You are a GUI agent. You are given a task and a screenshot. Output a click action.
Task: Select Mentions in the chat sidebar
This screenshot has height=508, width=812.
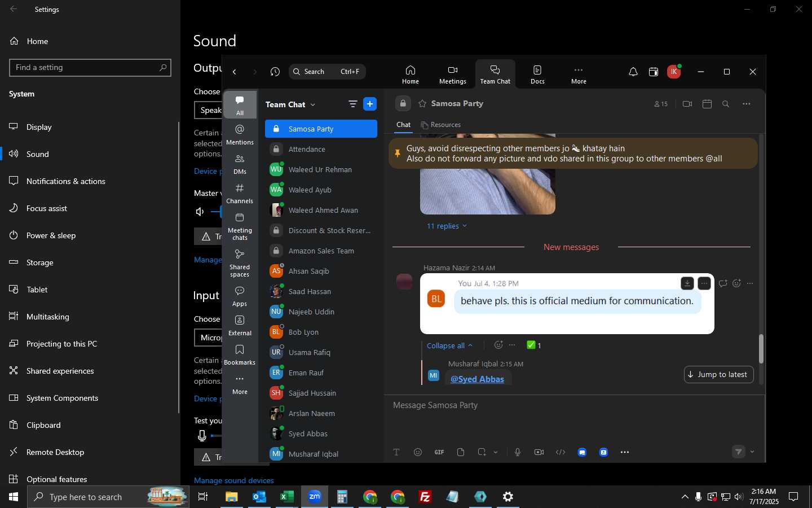click(x=240, y=135)
